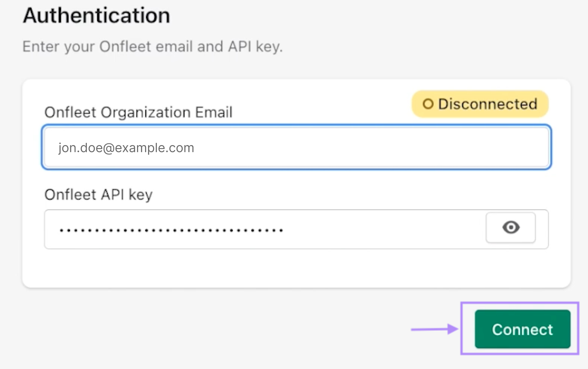Click the circle icon inside Disconnected badge

point(428,104)
